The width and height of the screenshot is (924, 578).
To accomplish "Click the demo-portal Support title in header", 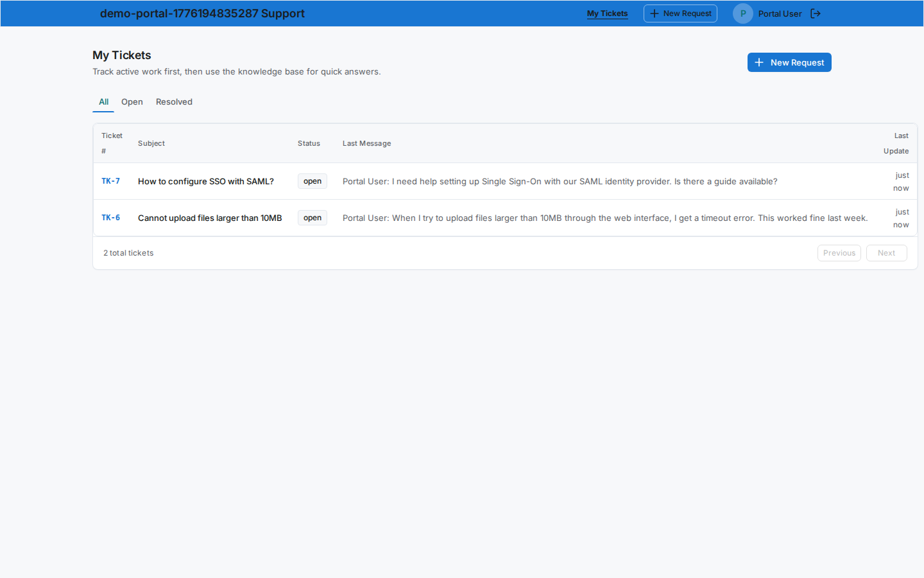I will (202, 13).
